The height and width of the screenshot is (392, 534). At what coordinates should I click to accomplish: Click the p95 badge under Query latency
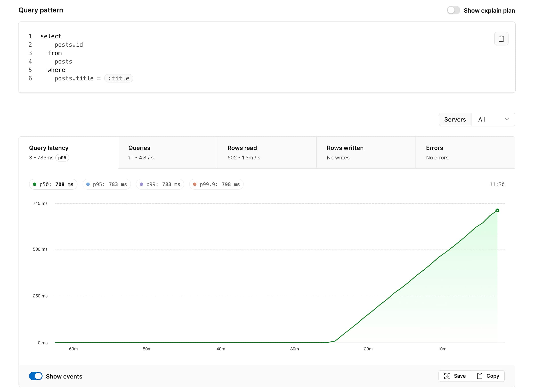click(x=62, y=158)
